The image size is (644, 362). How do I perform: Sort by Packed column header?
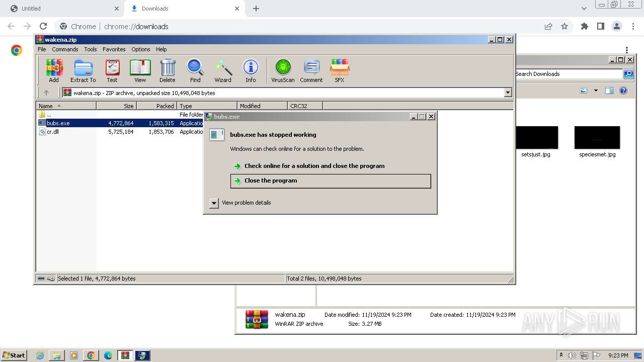pos(156,106)
